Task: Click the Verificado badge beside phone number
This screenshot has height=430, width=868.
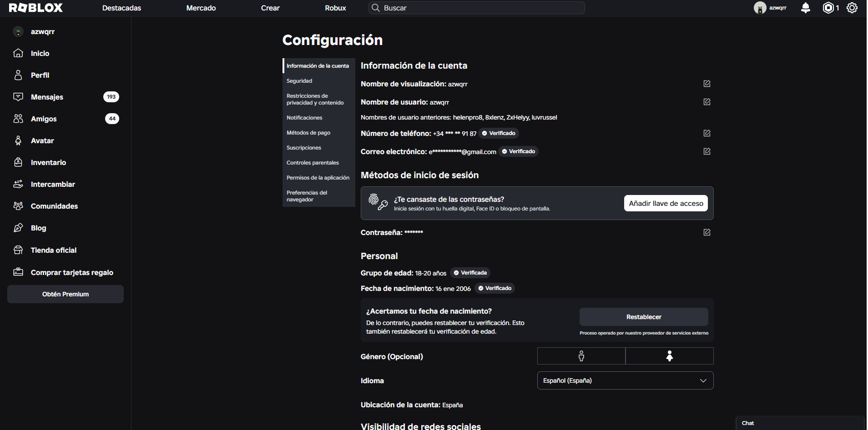Action: (499, 133)
